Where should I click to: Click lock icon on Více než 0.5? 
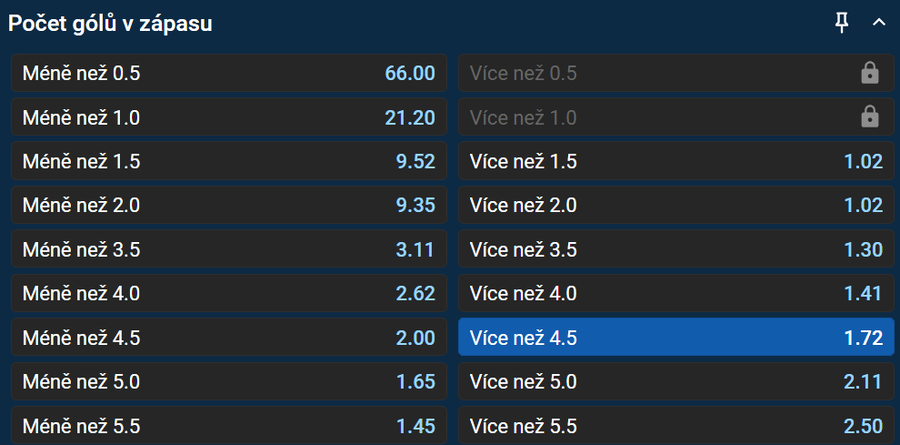coord(870,73)
